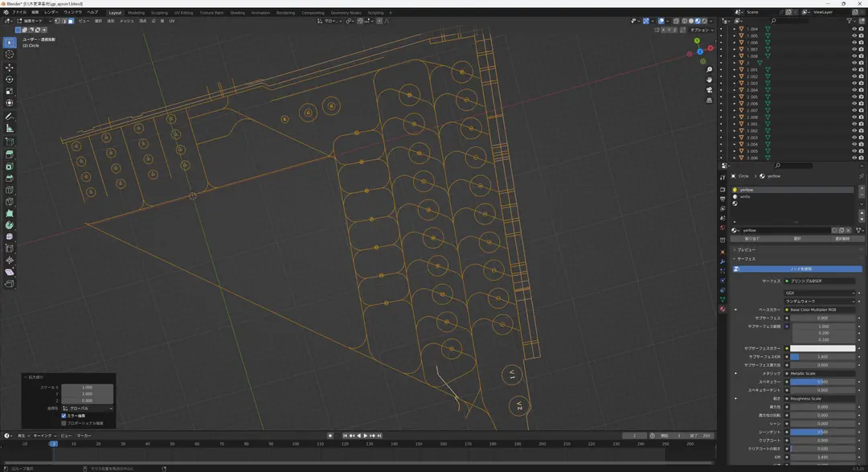Toggle the プロポーショナル編集 checkbox
868x472 pixels.
pyautogui.click(x=63, y=423)
